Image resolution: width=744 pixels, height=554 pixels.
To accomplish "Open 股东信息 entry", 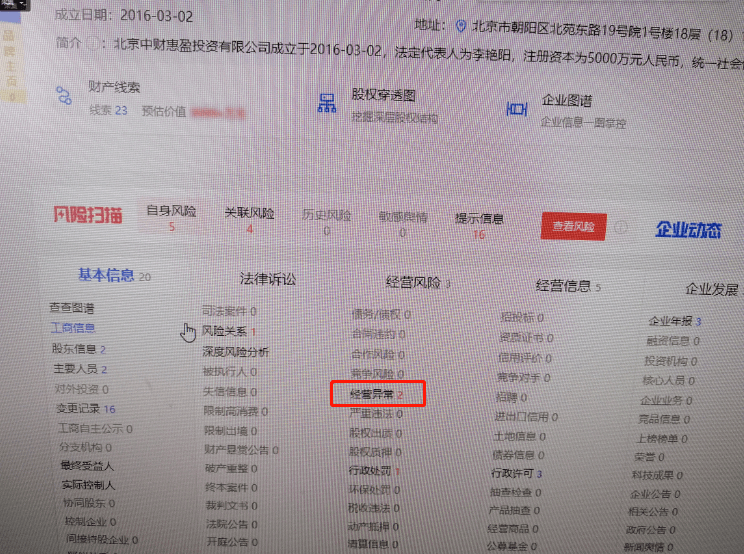I will pyautogui.click(x=74, y=349).
